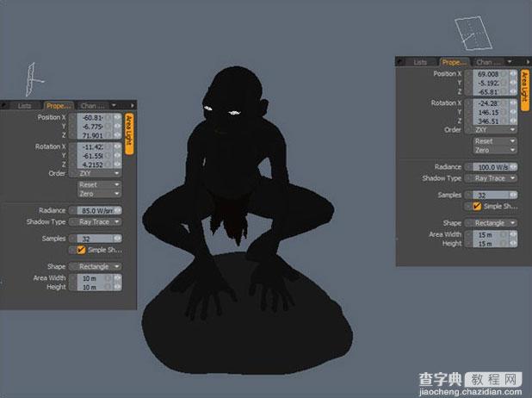Screen dimensions: 532x398
Task: Toggle animation key dot for right Samples
Action: 468,196
